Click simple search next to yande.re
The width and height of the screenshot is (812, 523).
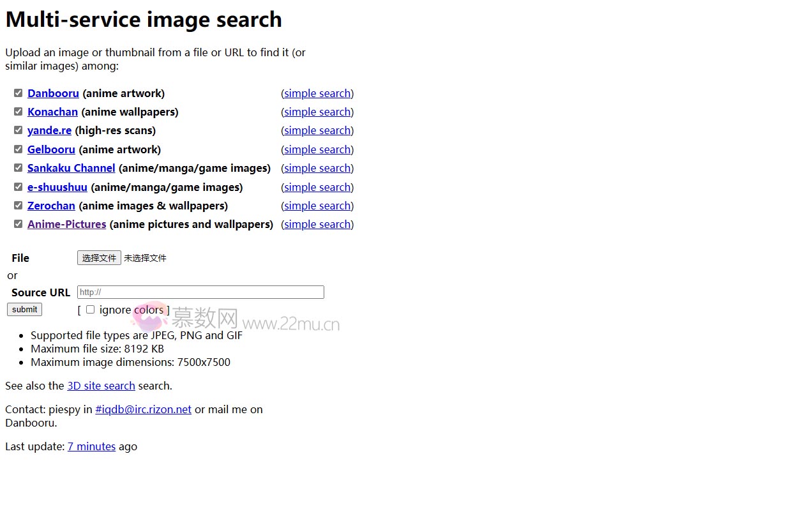point(317,130)
